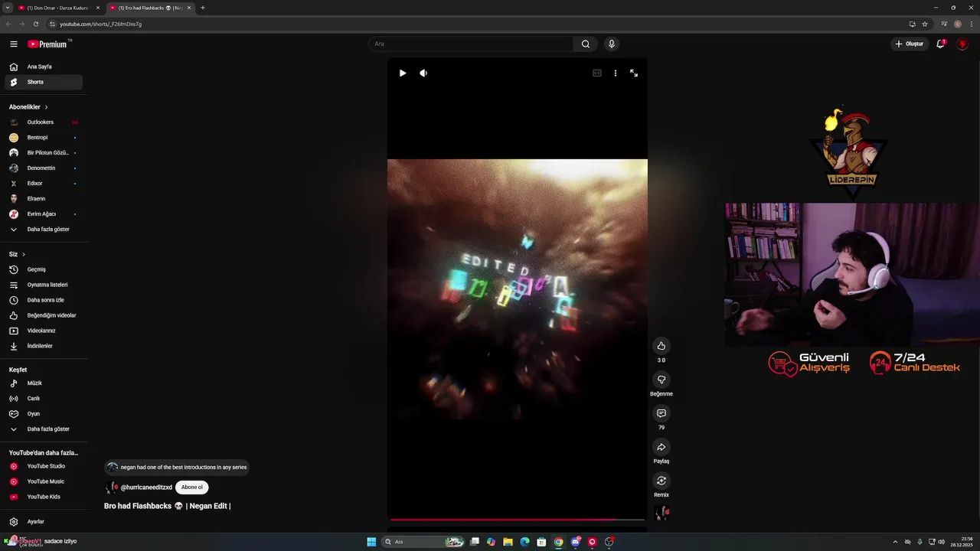Open Videolarınız page
This screenshot has height=551, width=980.
point(44,331)
